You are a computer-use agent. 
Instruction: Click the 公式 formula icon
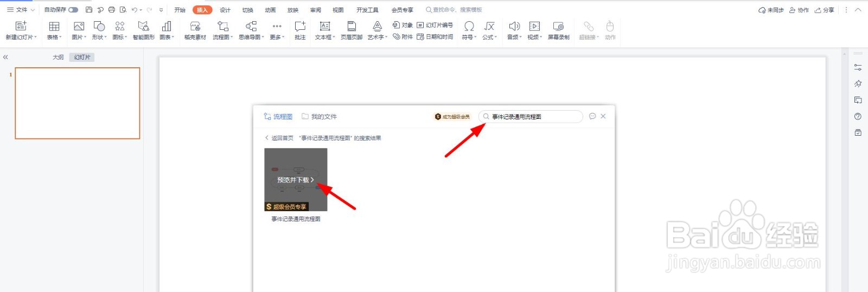click(x=489, y=26)
